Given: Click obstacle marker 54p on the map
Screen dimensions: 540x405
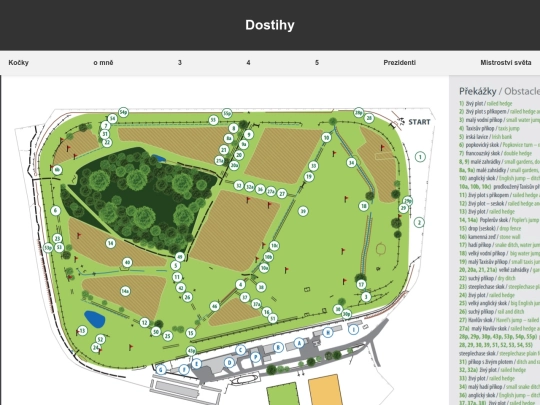Looking at the screenshot, I should tap(123, 112).
